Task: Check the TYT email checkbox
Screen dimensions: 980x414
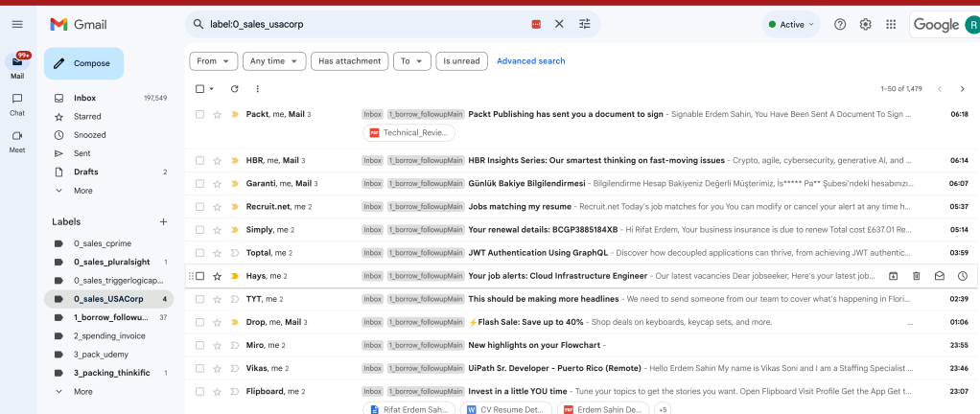Action: [x=200, y=299]
